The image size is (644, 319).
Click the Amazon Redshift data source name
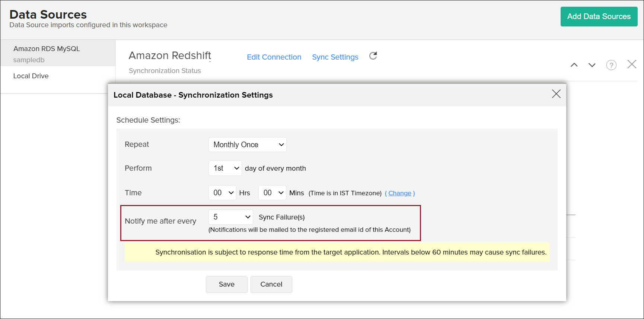click(x=170, y=56)
